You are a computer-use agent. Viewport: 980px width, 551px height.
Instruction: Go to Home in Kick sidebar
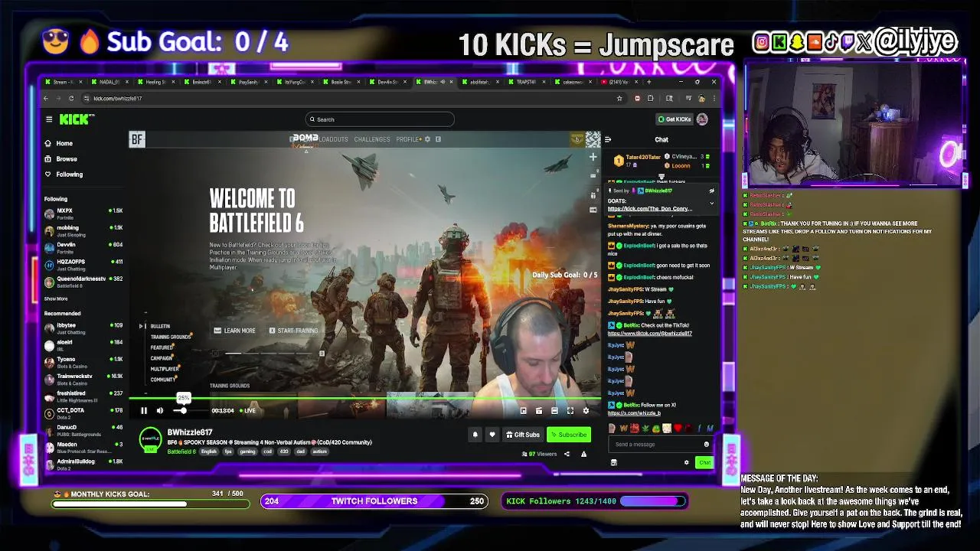[x=59, y=143]
